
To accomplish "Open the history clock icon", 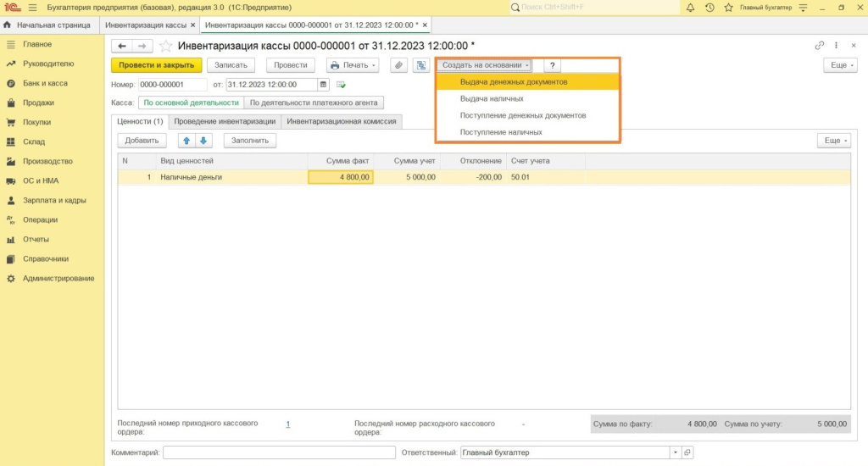I will [x=709, y=7].
